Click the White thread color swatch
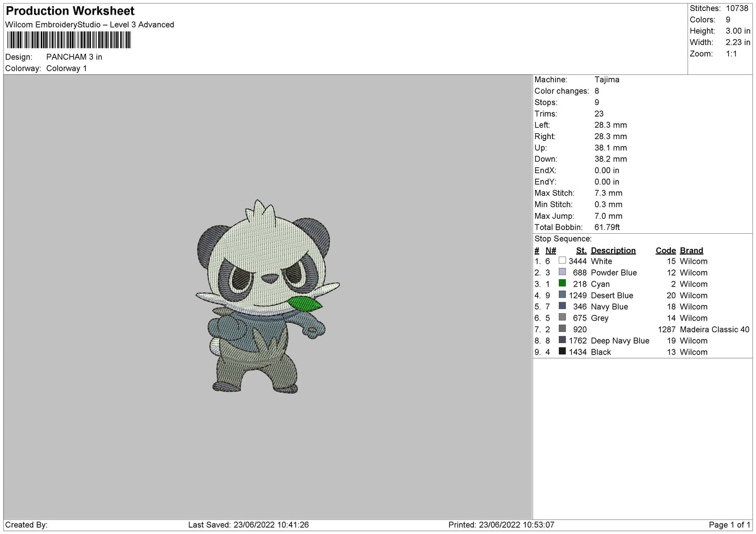This screenshot has height=534, width=756. click(562, 260)
